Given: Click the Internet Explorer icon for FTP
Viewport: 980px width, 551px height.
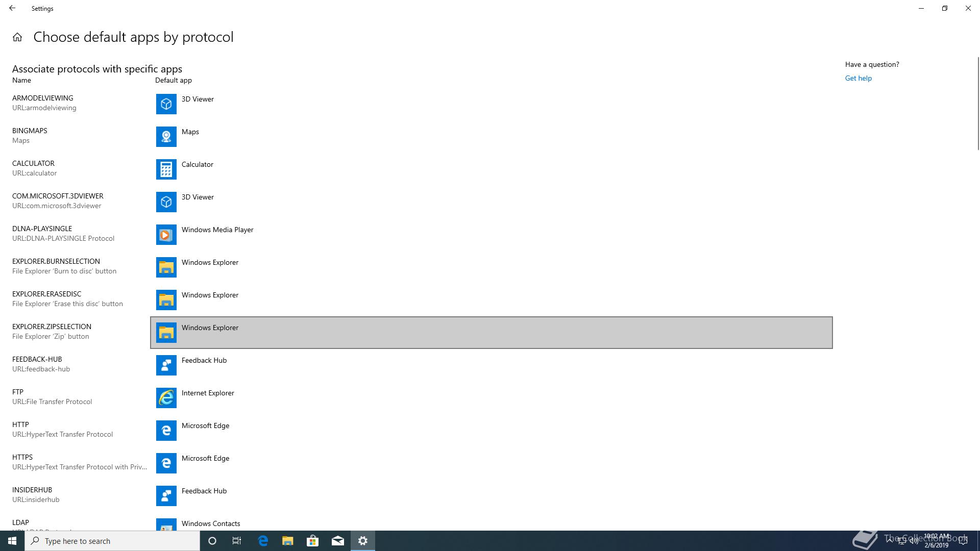Looking at the screenshot, I should tap(166, 398).
